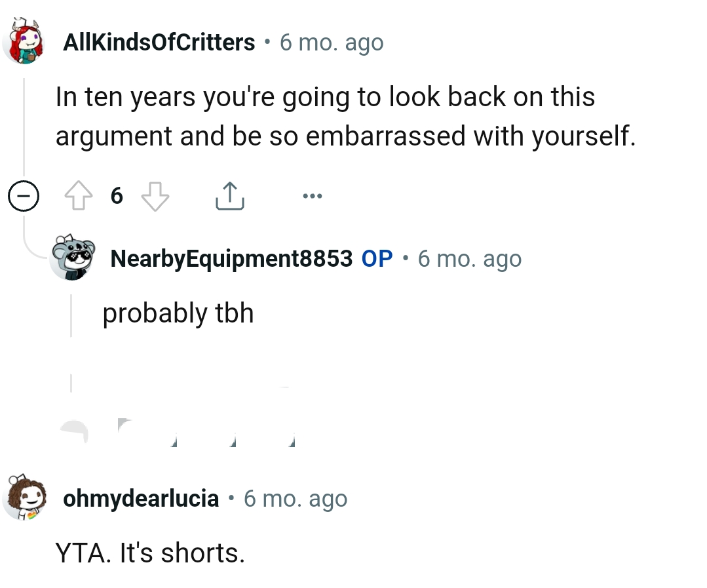Open ohmydearlucia's profile via the username
This screenshot has height=588, width=707.
tap(141, 499)
